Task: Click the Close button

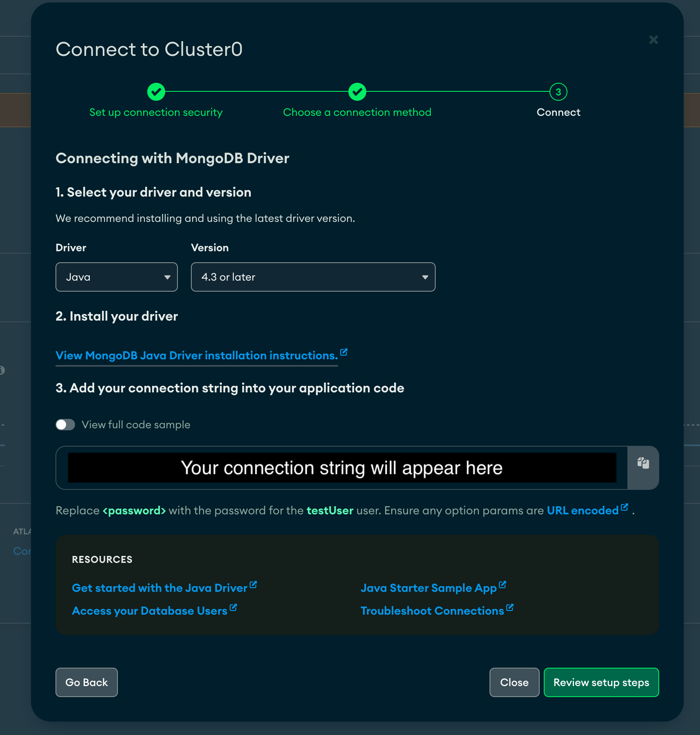Action: pyautogui.click(x=514, y=682)
